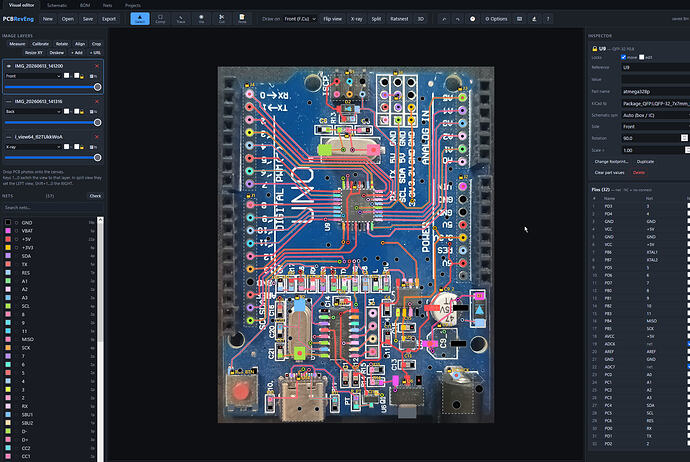Click the upload/export icon next to help
690x462 pixels.
534,19
